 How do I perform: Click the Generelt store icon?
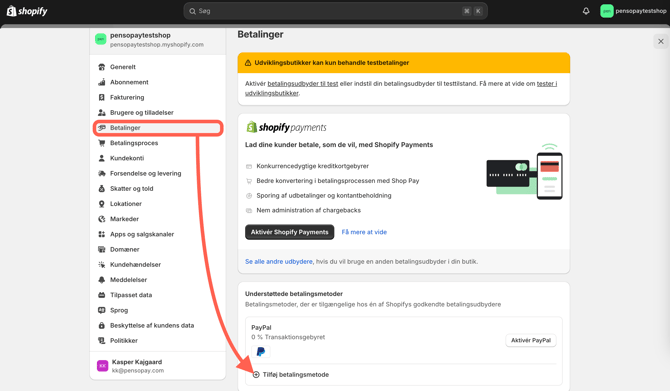[102, 67]
